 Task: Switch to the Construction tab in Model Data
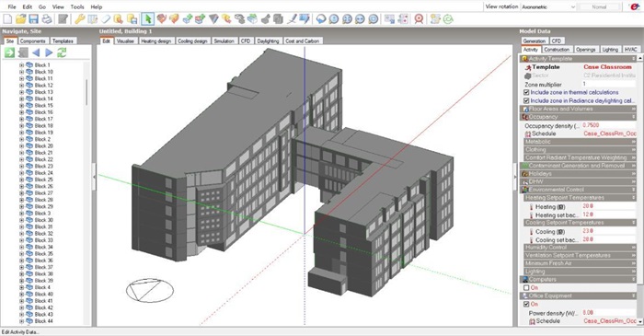point(557,50)
